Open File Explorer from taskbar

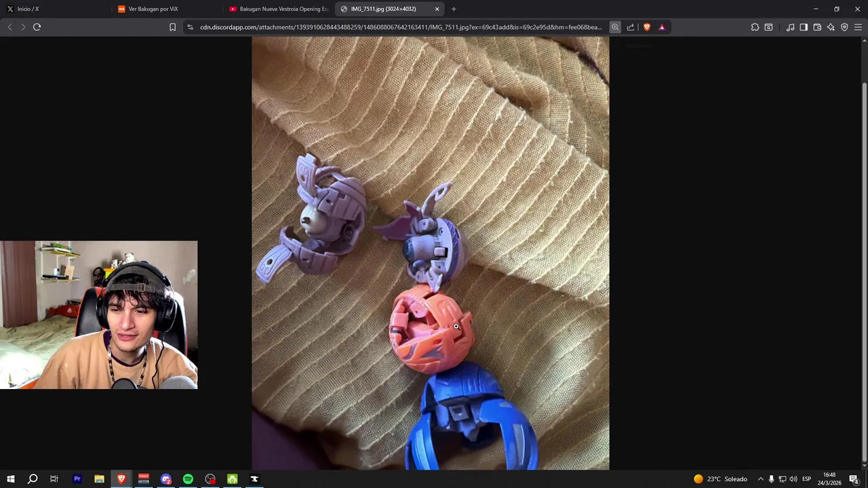tap(99, 479)
